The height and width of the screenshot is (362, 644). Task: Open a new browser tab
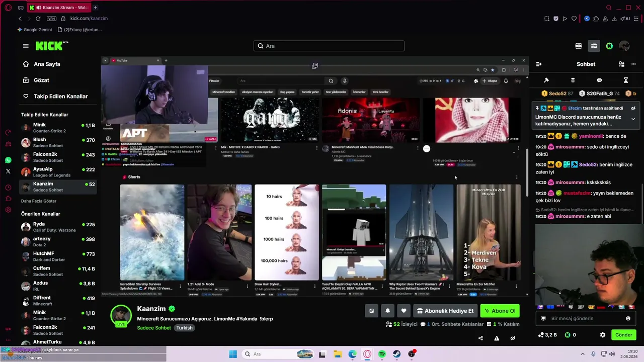[95, 8]
